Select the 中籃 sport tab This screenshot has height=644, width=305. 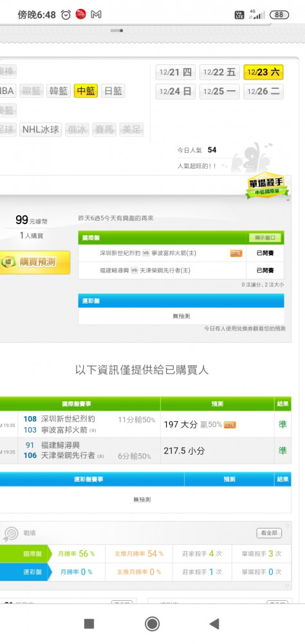click(x=86, y=91)
